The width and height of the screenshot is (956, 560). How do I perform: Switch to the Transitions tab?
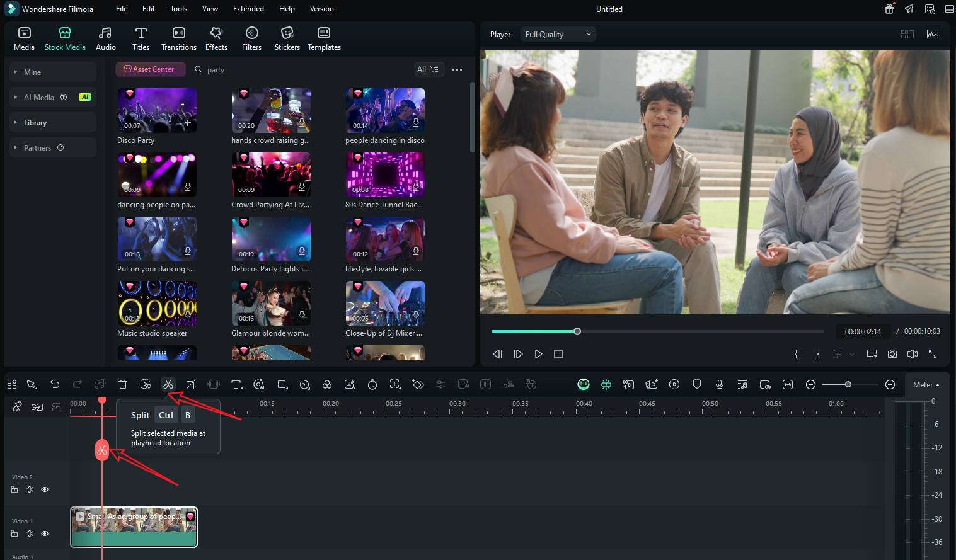pyautogui.click(x=179, y=38)
